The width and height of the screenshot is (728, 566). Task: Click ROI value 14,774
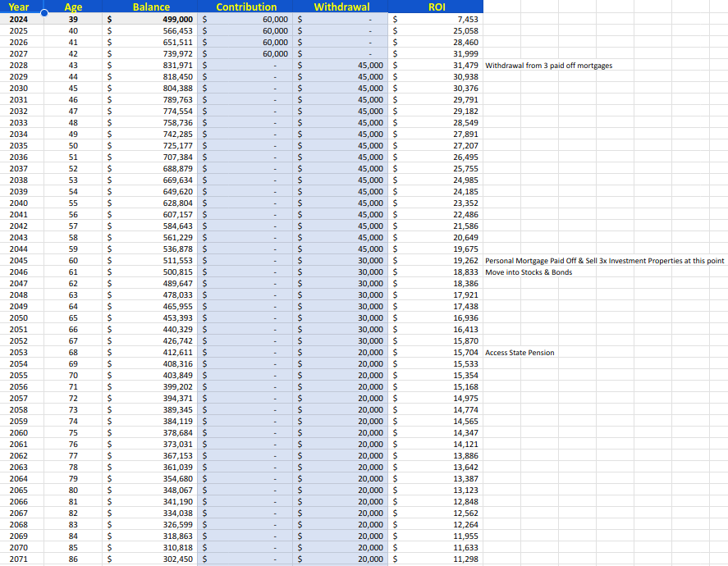click(436, 409)
